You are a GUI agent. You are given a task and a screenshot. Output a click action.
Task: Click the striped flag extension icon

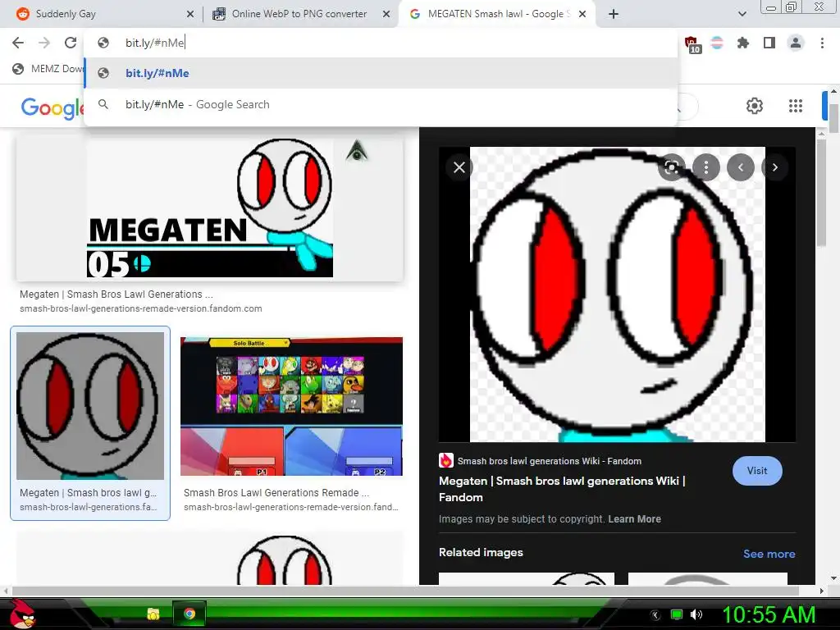pyautogui.click(x=717, y=43)
